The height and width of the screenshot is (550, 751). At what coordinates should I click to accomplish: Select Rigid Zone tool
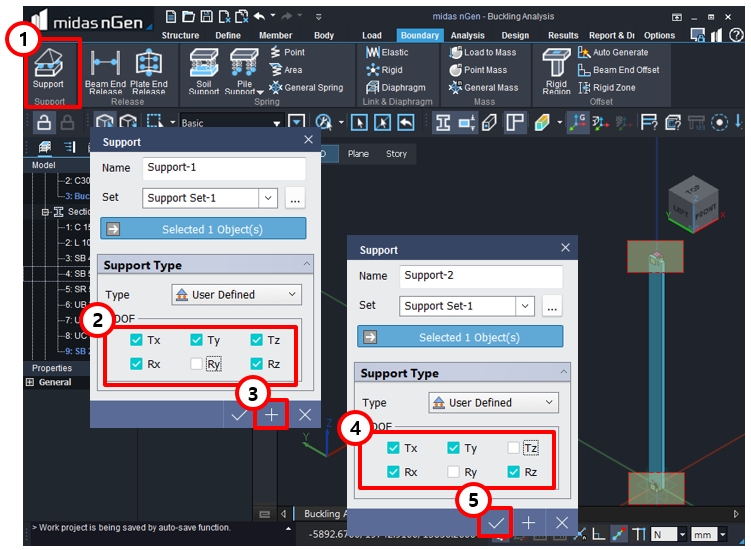click(607, 87)
